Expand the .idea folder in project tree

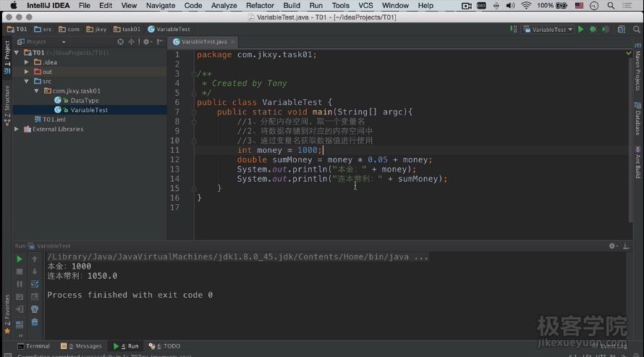coord(27,62)
